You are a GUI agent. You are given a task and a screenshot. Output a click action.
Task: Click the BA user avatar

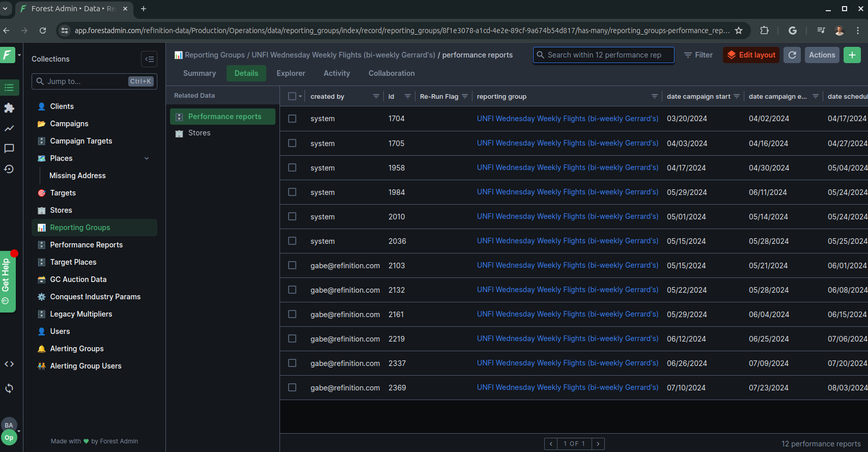point(9,425)
